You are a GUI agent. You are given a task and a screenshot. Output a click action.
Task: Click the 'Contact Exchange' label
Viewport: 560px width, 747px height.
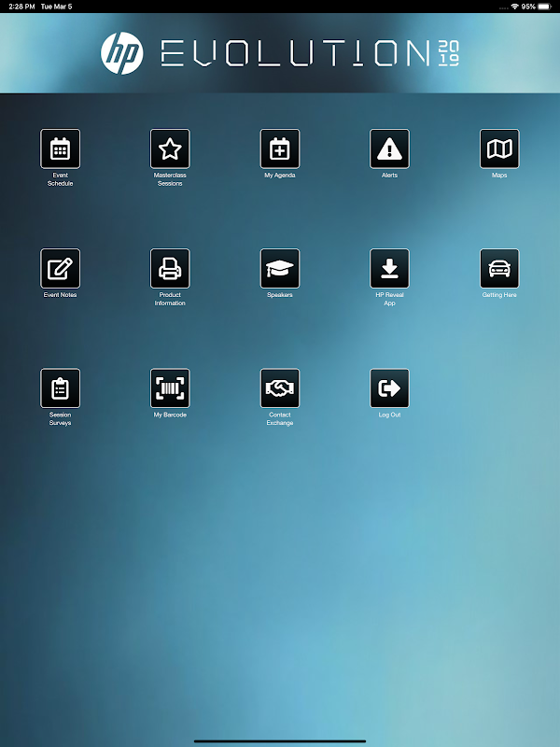280,418
